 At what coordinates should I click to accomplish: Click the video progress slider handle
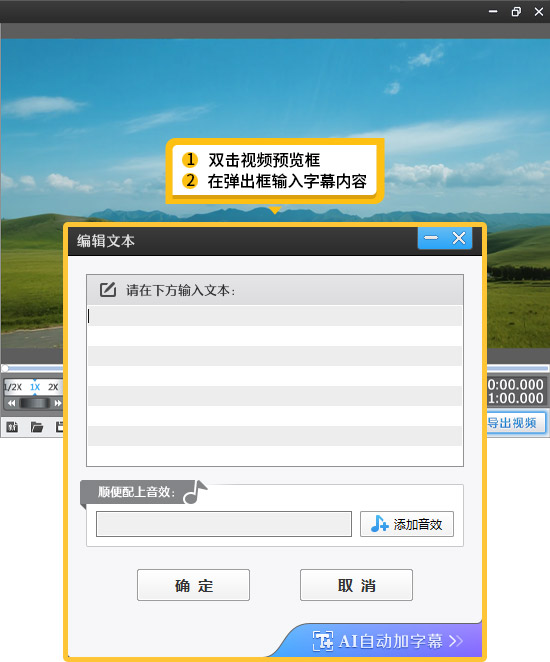[5, 368]
